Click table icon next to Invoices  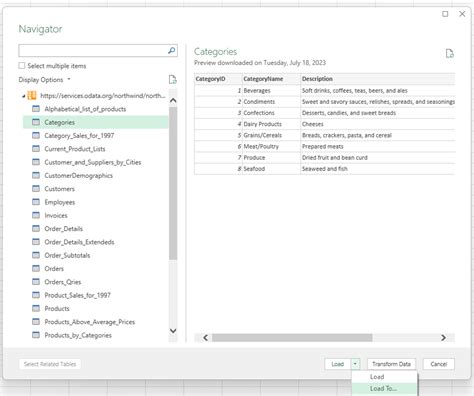pyautogui.click(x=36, y=215)
